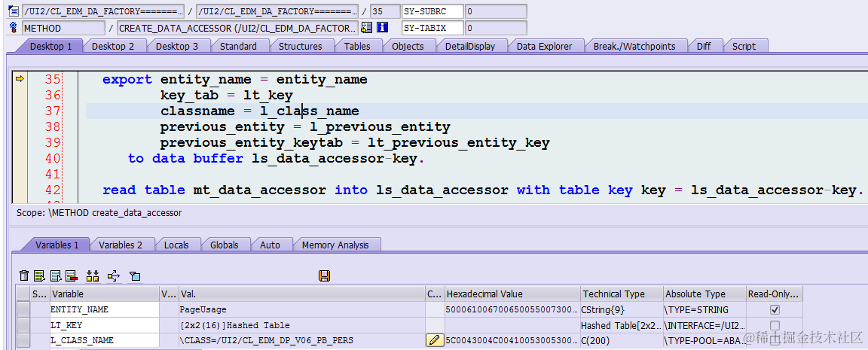
Task: Click the navigate-to-source icon after CREATE_DATA_ACCESSOR
Action: click(366, 28)
